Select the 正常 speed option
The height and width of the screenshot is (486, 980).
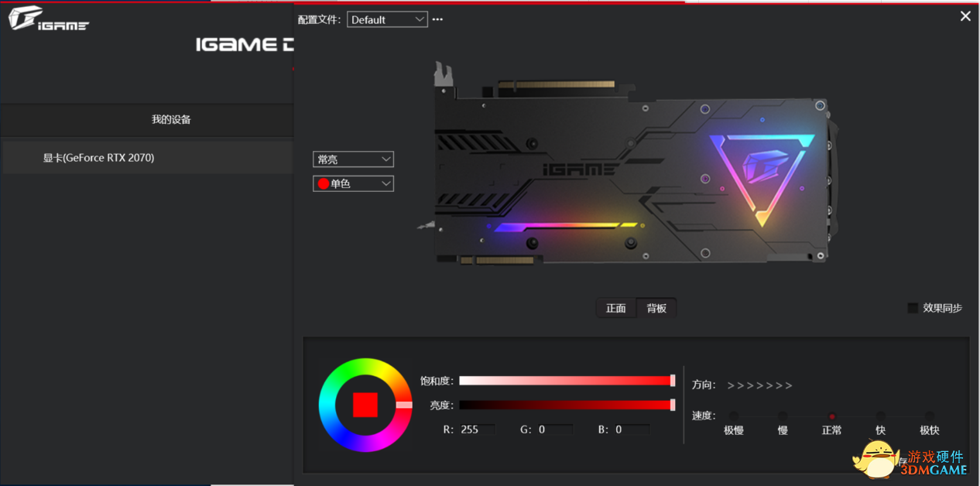pos(832,416)
